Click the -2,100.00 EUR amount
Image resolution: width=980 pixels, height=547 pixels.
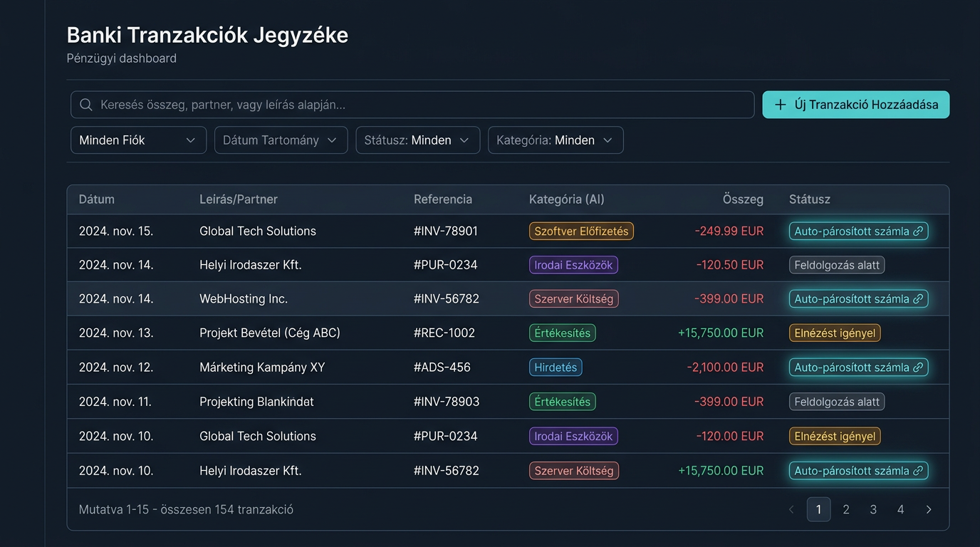click(x=725, y=368)
